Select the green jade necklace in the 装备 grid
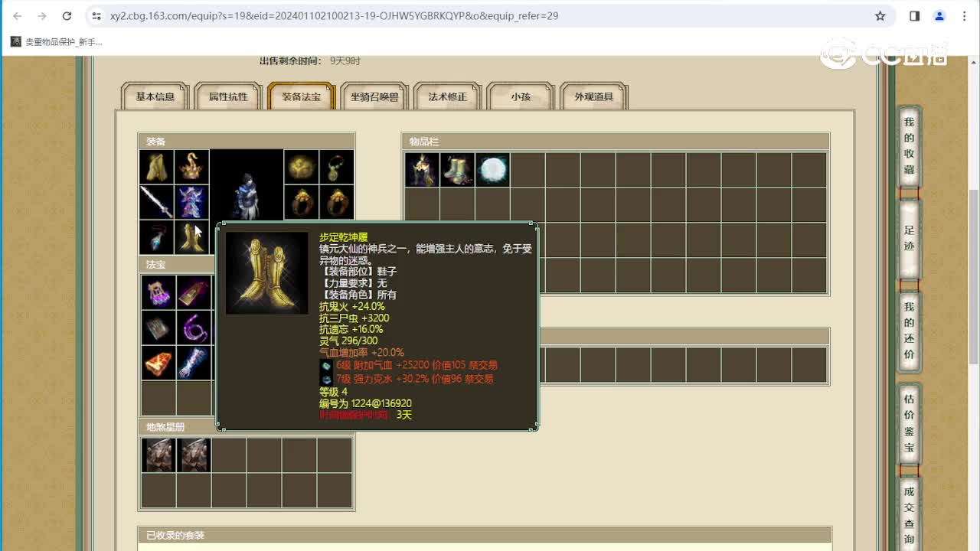Screen dimensions: 980x551 pyautogui.click(x=337, y=167)
